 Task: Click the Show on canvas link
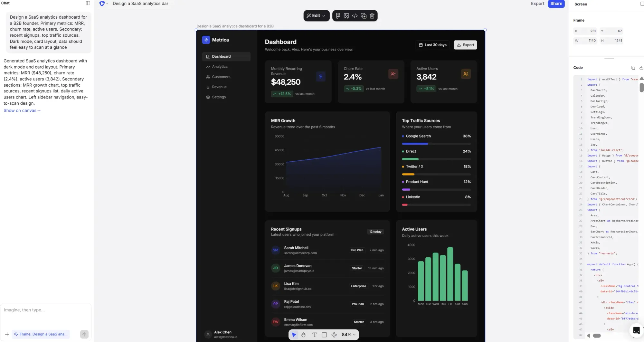(x=22, y=110)
